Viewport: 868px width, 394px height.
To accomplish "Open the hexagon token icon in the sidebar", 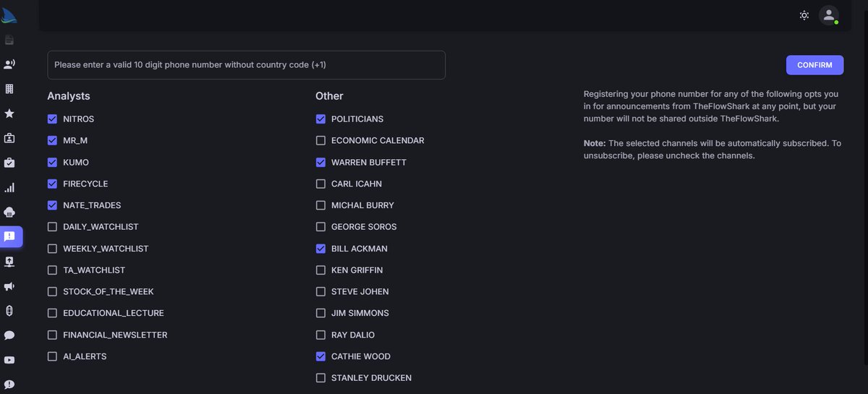I will pyautogui.click(x=9, y=311).
